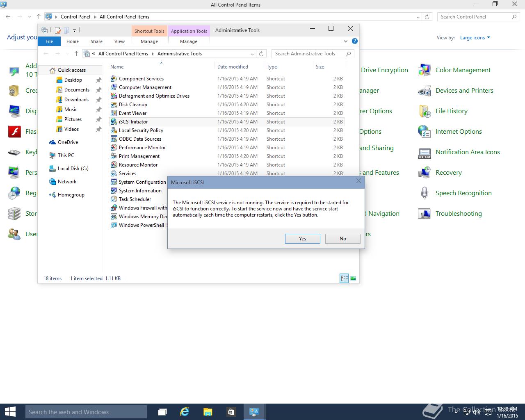
Task: Select Defragment and Optimize Drives icon
Action: (114, 96)
